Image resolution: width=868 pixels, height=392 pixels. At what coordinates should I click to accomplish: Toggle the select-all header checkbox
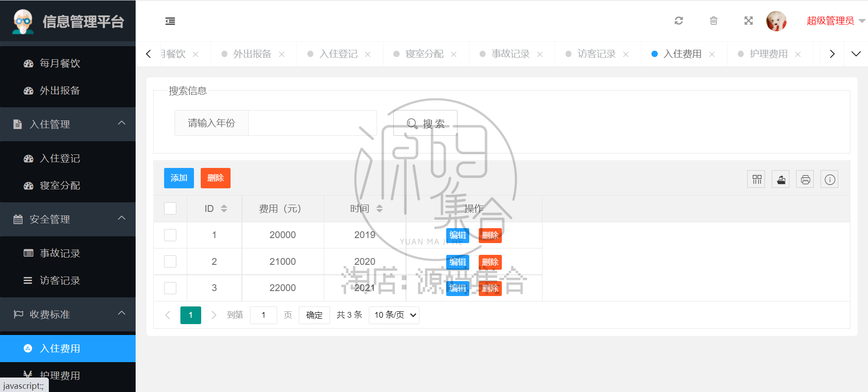click(x=170, y=208)
